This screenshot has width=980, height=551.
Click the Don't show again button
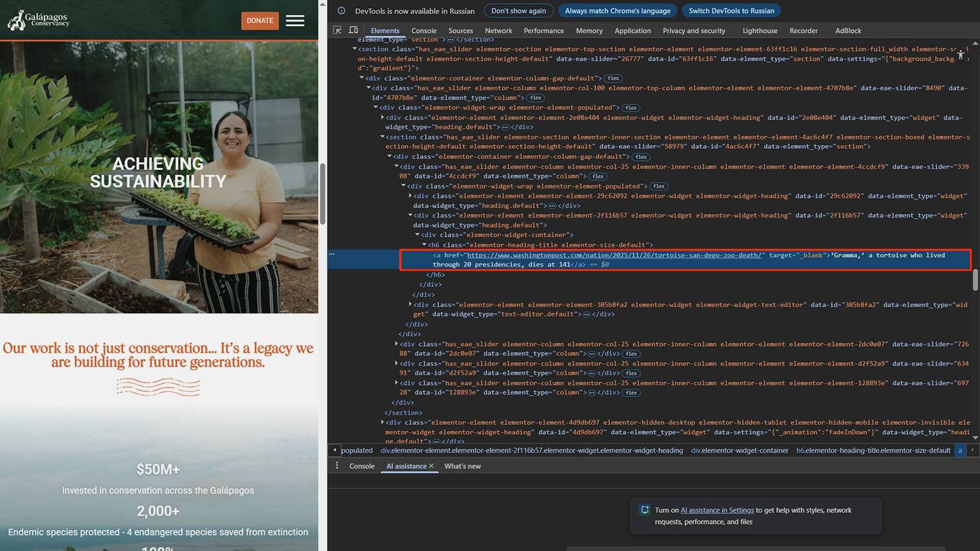point(518,11)
